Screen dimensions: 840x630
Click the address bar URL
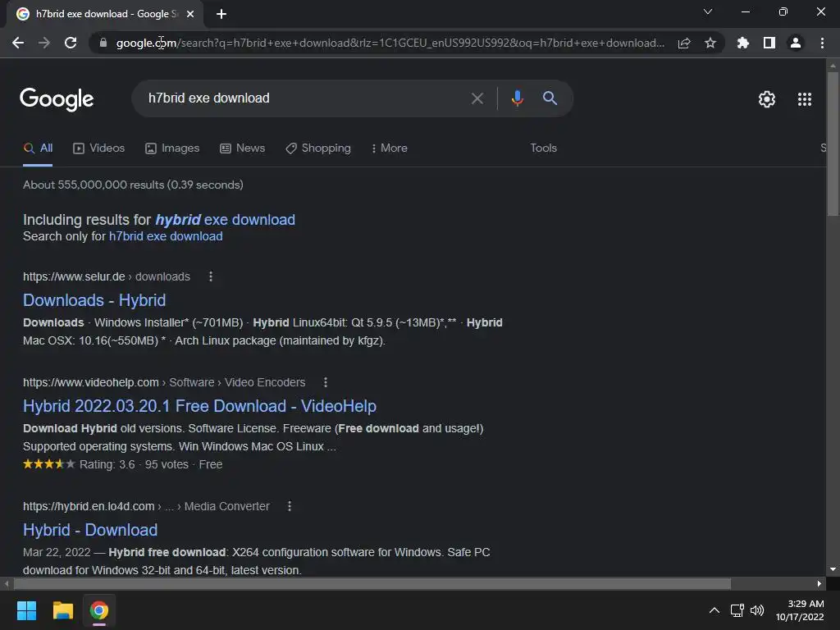390,43
